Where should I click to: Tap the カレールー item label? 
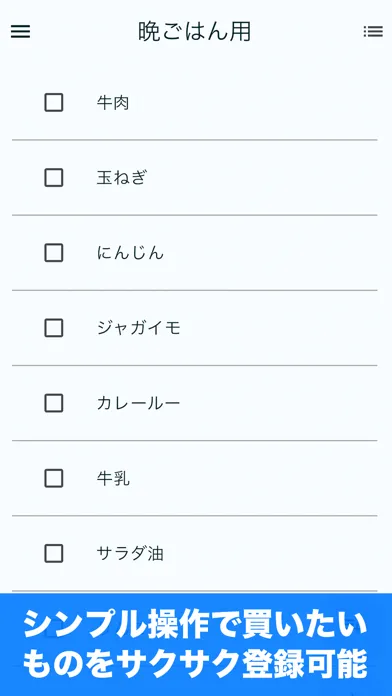coord(139,403)
